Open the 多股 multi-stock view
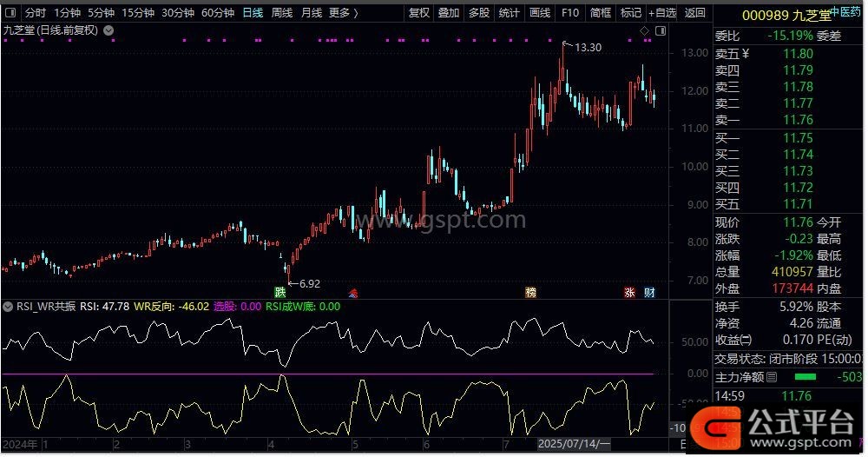The height and width of the screenshot is (457, 868). coord(479,12)
